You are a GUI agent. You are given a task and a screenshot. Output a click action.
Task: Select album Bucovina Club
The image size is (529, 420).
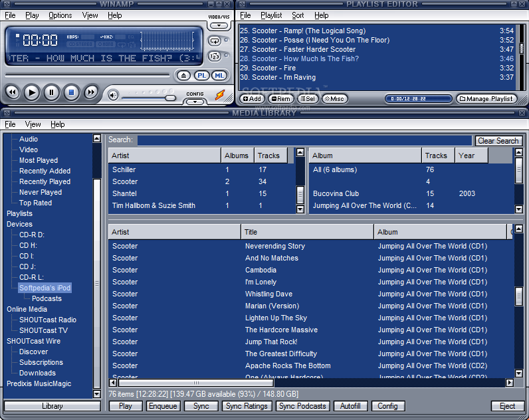[411, 193]
